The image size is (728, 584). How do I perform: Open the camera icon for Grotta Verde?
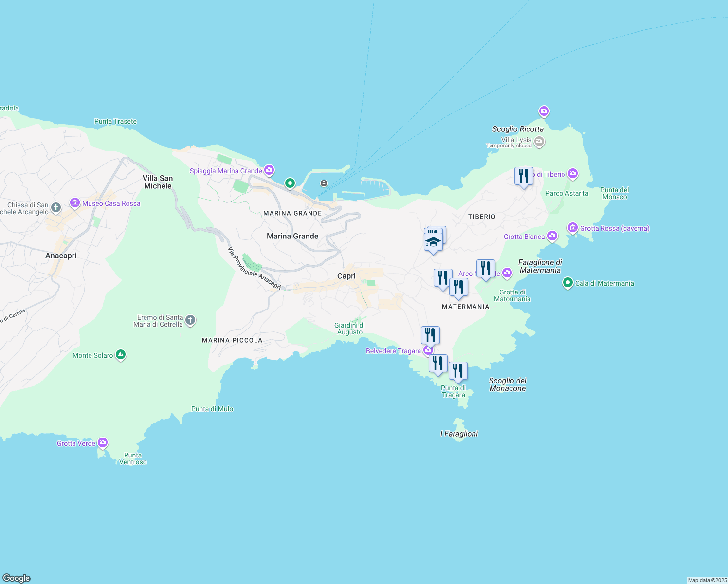[x=103, y=442]
